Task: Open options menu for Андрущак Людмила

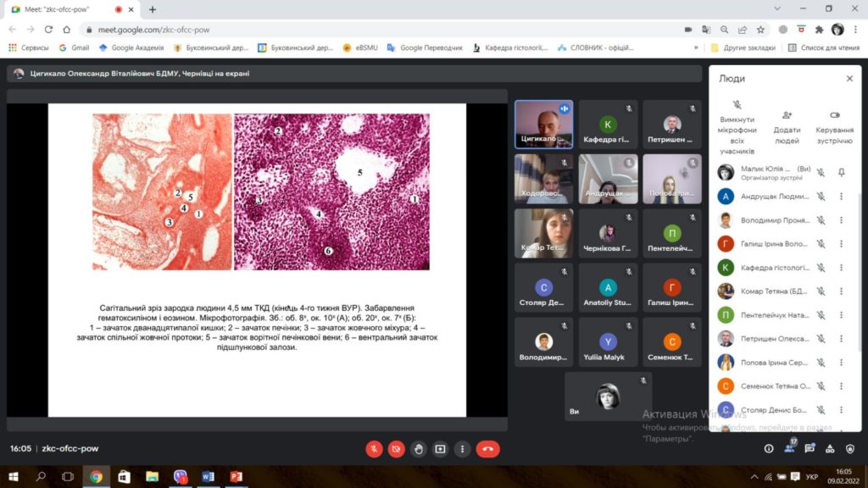Action: pos(841,197)
